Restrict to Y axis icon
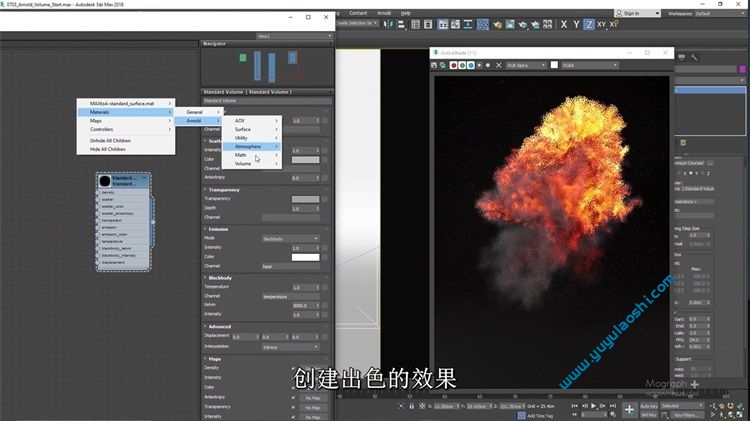 coord(576,24)
